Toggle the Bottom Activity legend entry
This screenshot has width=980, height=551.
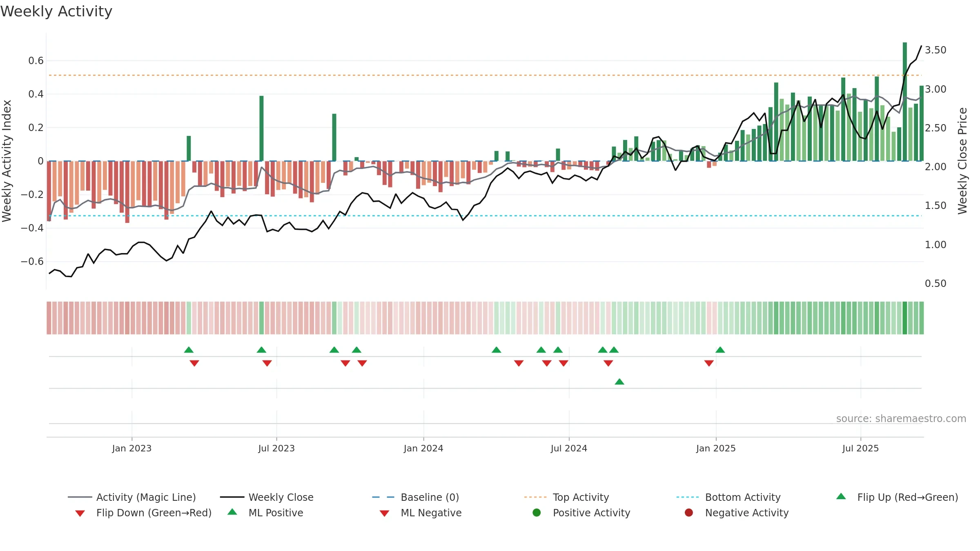[x=728, y=497]
